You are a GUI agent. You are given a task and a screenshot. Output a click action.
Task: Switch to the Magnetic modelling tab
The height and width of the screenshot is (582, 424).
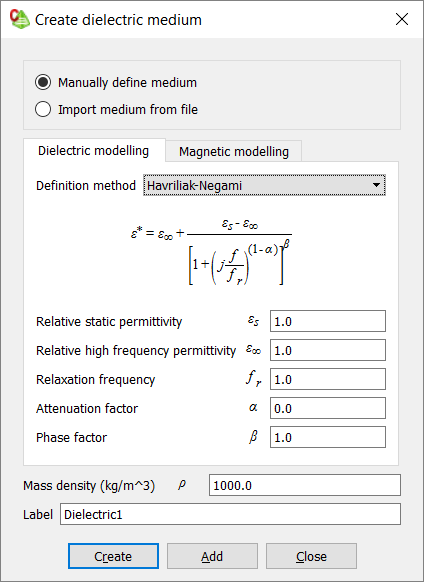click(234, 151)
